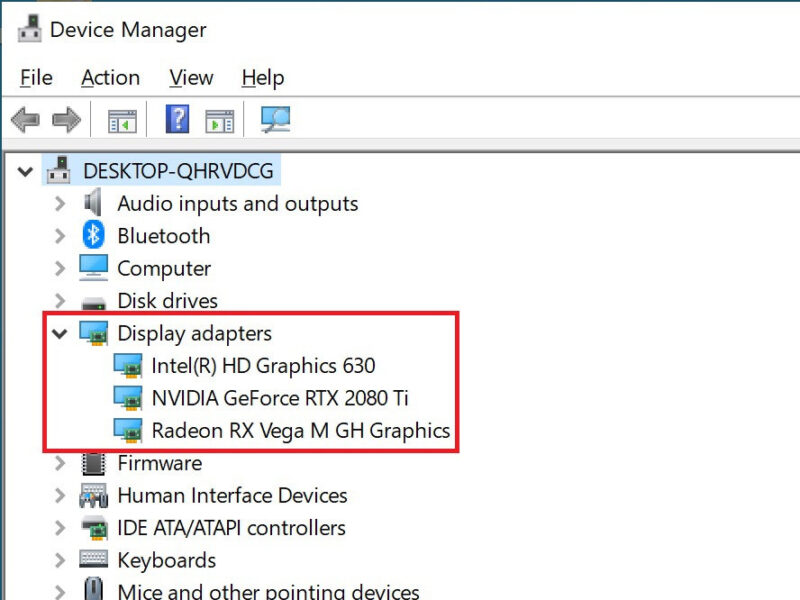
Task: Select NVIDIA GeForce RTX 2080 Ti
Action: pos(280,398)
